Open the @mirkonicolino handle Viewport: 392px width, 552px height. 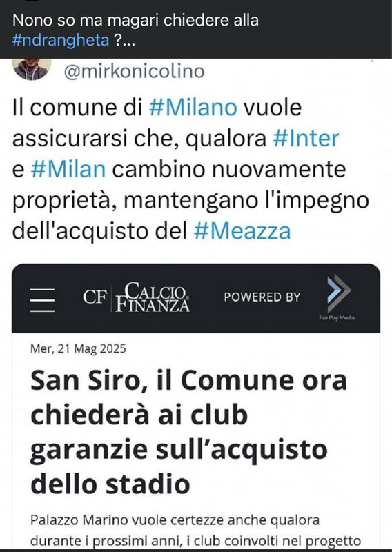134,71
